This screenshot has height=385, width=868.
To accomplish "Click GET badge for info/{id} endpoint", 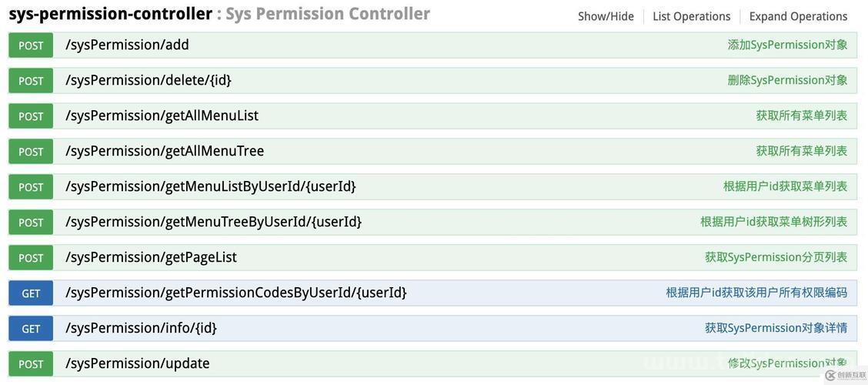I will [x=31, y=329].
